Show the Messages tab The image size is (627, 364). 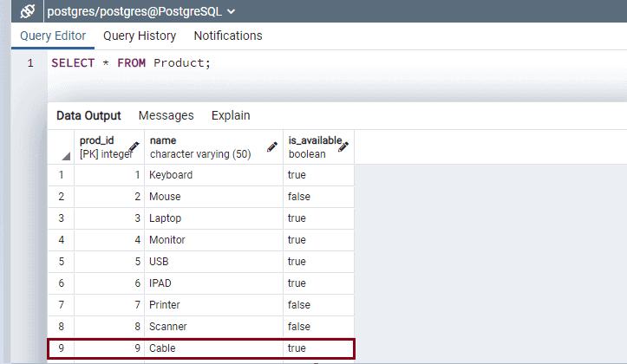[x=167, y=115]
